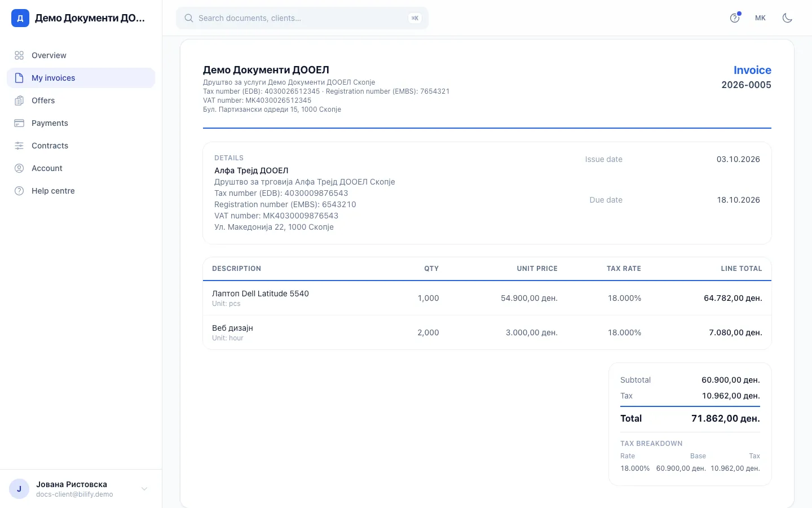Image resolution: width=812 pixels, height=508 pixels.
Task: Click the search magnifier icon
Action: click(x=189, y=18)
